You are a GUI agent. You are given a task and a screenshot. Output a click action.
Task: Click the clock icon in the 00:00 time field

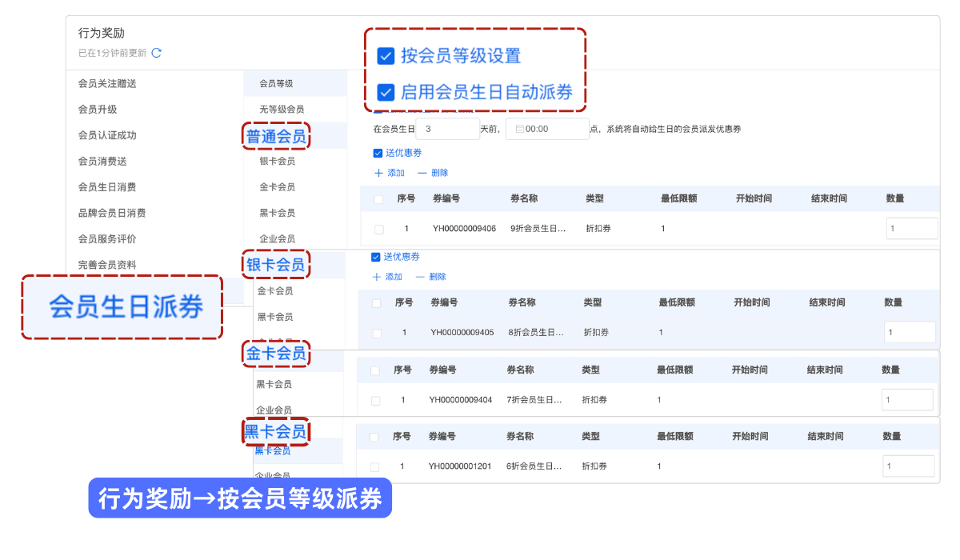coord(519,129)
